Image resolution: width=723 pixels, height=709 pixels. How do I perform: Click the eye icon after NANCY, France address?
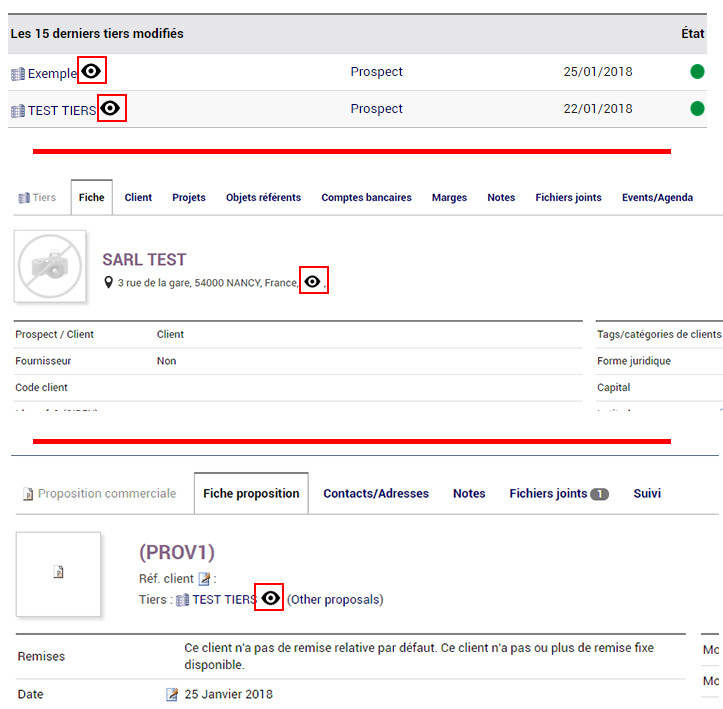click(x=312, y=281)
